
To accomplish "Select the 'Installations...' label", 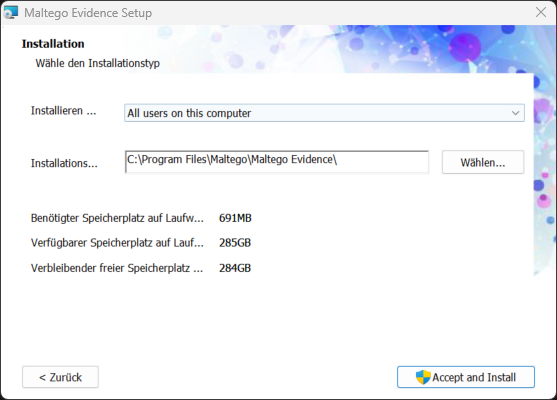I will click(64, 163).
